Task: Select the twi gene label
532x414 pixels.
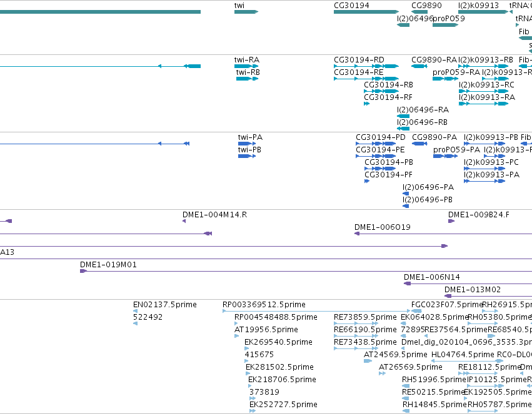Action: pos(239,6)
